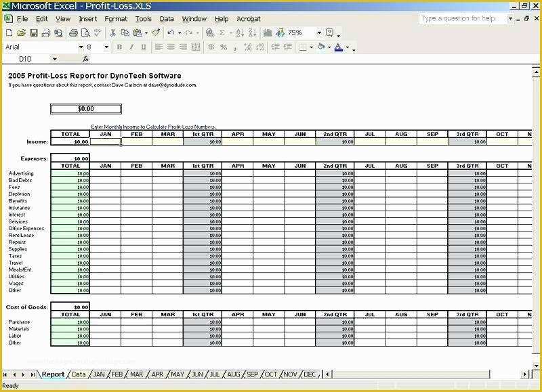Copy using the toolbar Copy icon
The image size is (542, 392).
click(x=125, y=32)
